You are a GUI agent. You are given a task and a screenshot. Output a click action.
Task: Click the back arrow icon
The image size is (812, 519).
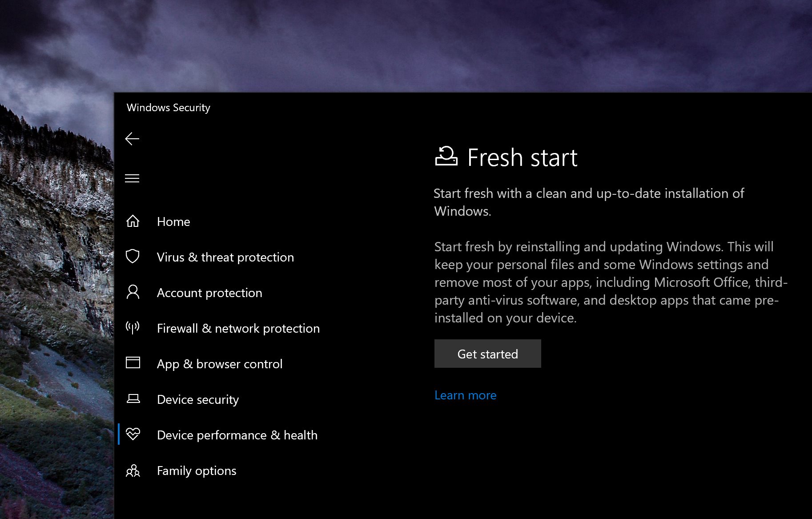tap(132, 139)
